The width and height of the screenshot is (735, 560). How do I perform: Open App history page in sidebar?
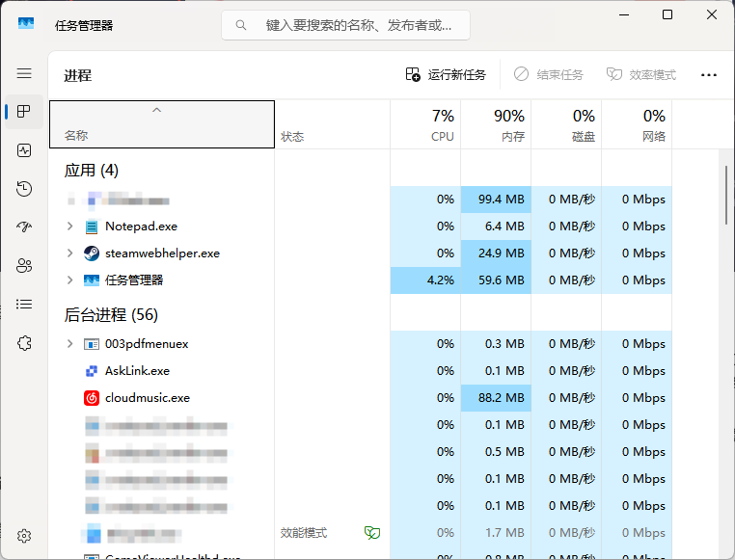tap(24, 189)
